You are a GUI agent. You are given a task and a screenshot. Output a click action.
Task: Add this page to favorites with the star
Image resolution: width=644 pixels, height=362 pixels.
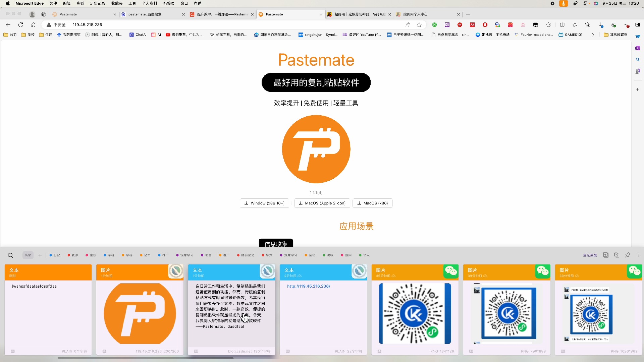click(419, 24)
